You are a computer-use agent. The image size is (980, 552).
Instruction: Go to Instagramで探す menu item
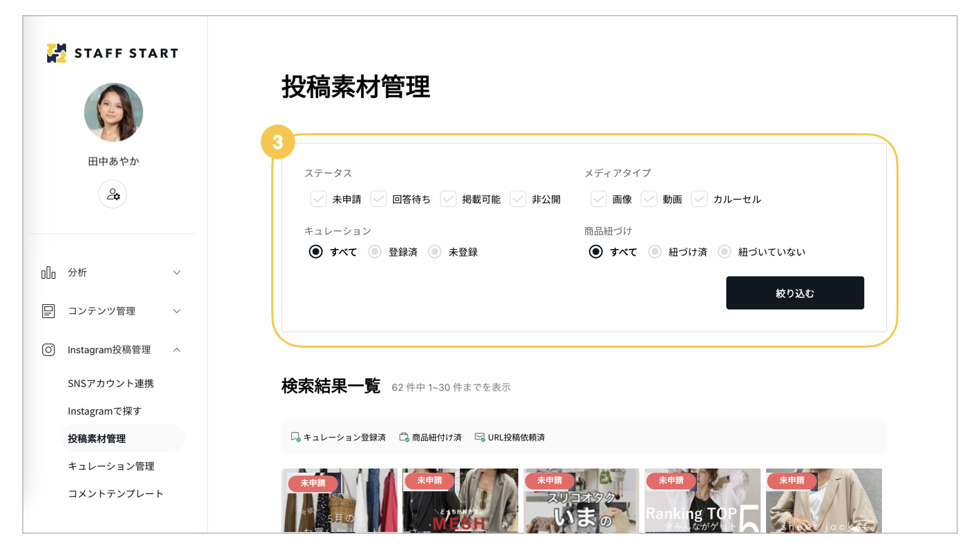(105, 411)
